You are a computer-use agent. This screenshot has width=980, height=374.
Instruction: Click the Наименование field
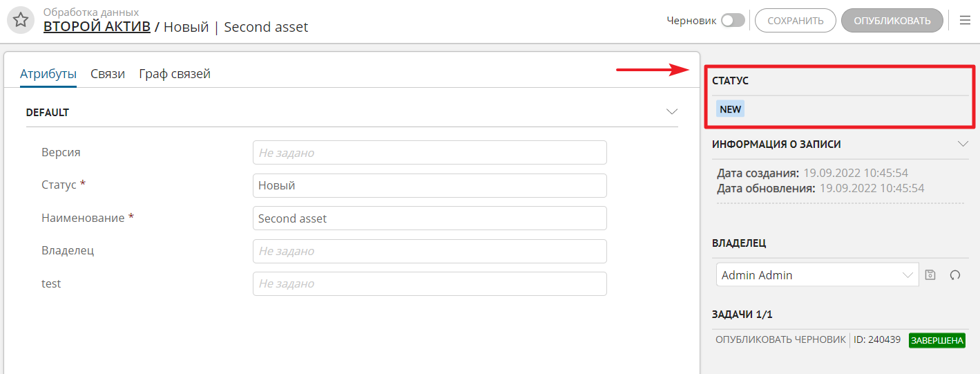click(x=429, y=218)
